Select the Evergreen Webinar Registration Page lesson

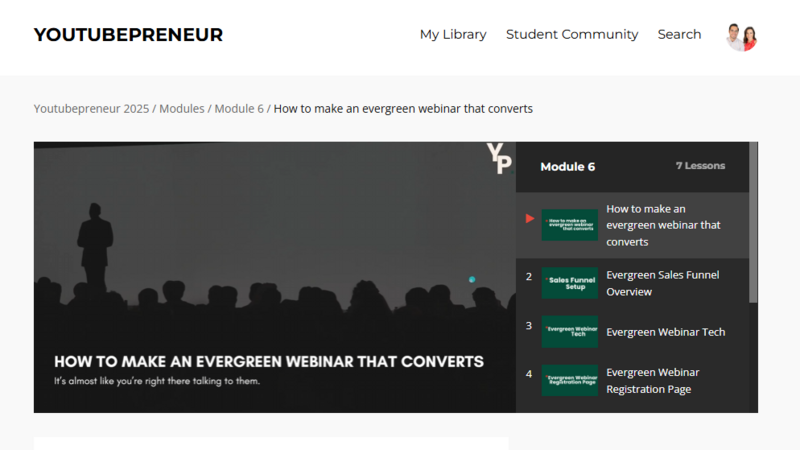coord(653,381)
